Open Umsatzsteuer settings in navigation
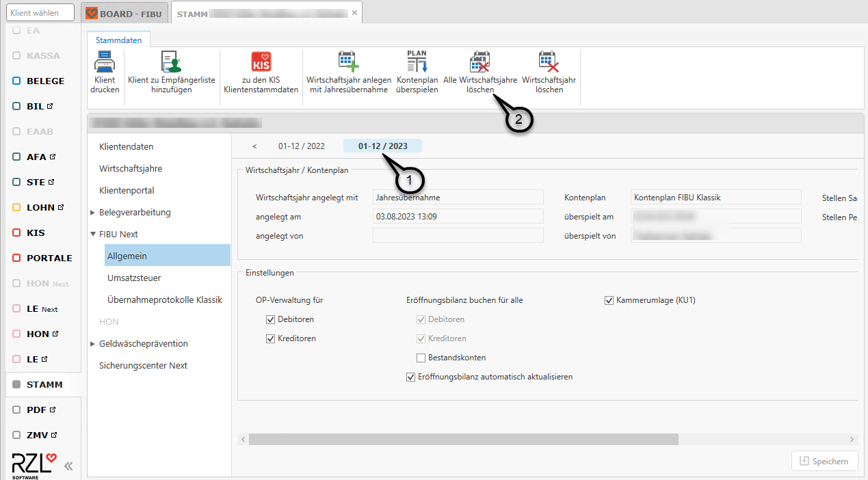 [134, 278]
